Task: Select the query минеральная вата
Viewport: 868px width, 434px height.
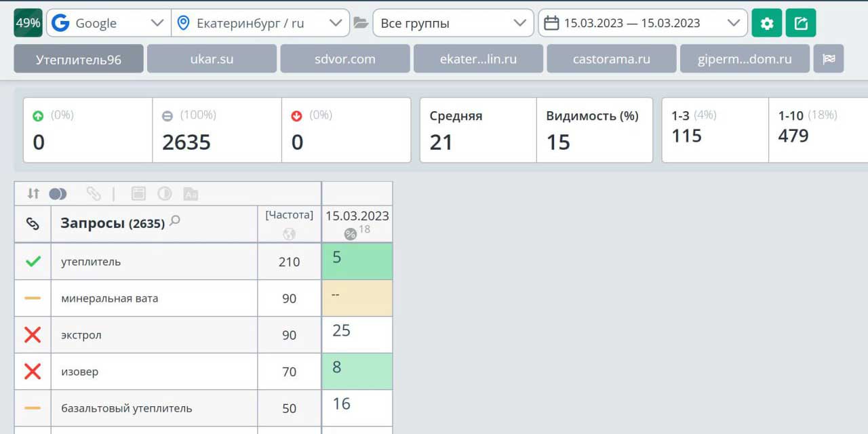Action: (110, 298)
